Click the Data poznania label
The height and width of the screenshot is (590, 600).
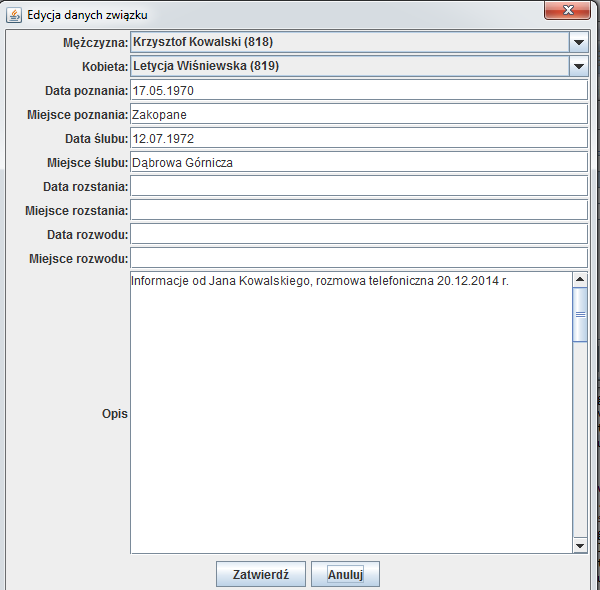86,91
